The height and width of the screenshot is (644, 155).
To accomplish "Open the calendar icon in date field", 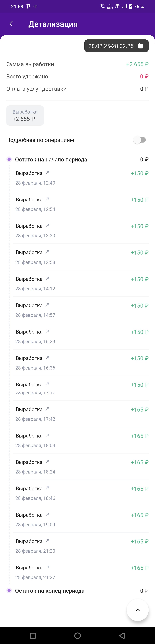I will pos(141,46).
